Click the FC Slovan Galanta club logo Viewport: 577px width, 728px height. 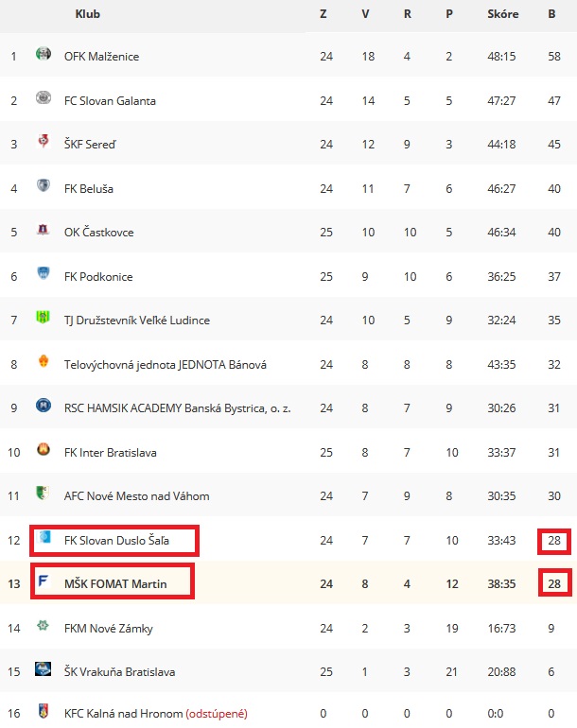[x=44, y=97]
